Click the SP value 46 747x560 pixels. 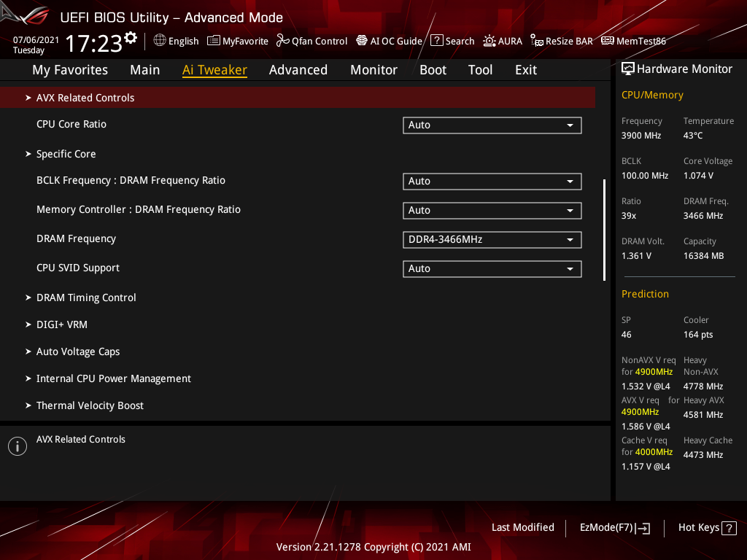[627, 335]
